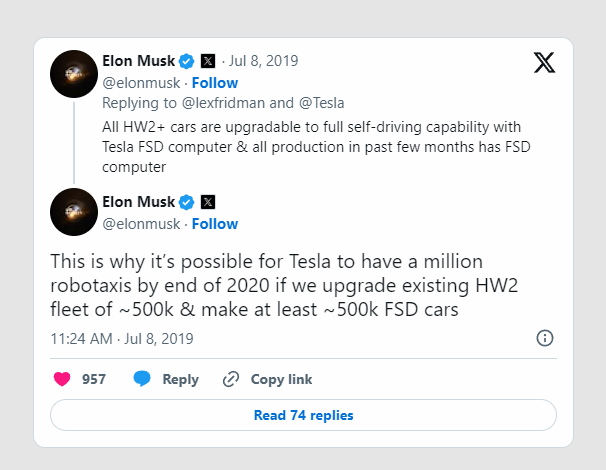Screen dimensions: 606x470
Task: Open the Read 74 replies button
Action: 303,415
